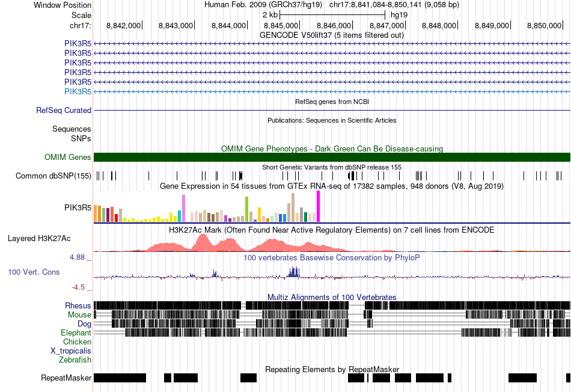Select the Rhesus alignment row label
The width and height of the screenshot is (571, 392).
(x=78, y=305)
